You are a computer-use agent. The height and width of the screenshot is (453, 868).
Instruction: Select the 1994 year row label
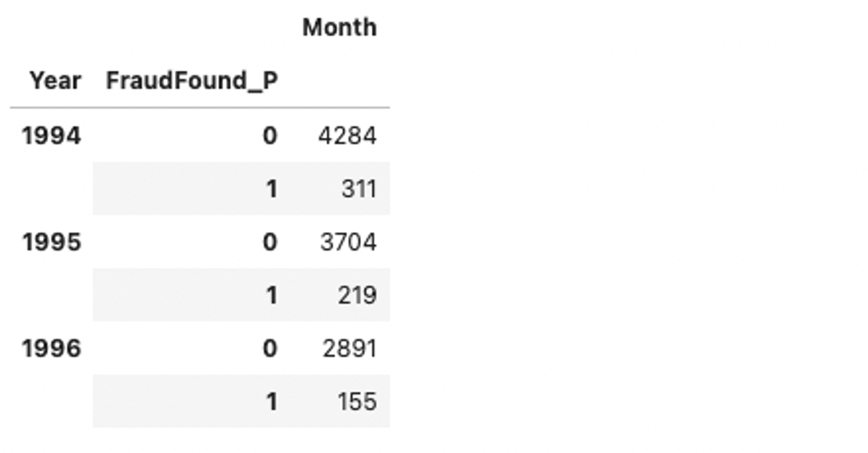coord(52,136)
